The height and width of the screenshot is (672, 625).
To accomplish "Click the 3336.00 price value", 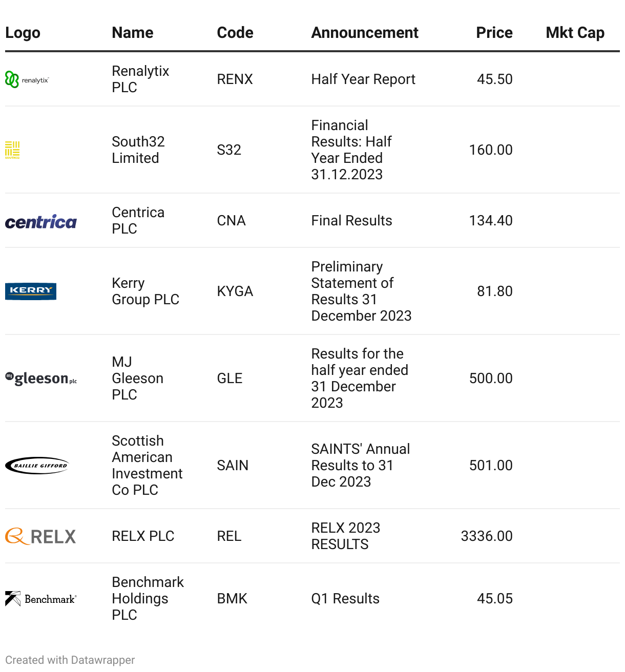I will click(x=487, y=536).
